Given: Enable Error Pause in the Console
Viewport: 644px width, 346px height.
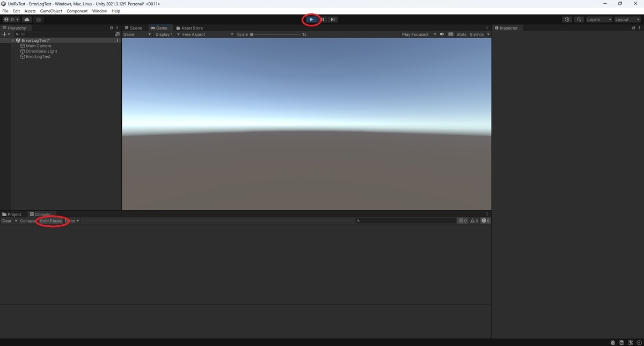Looking at the screenshot, I should tap(51, 220).
